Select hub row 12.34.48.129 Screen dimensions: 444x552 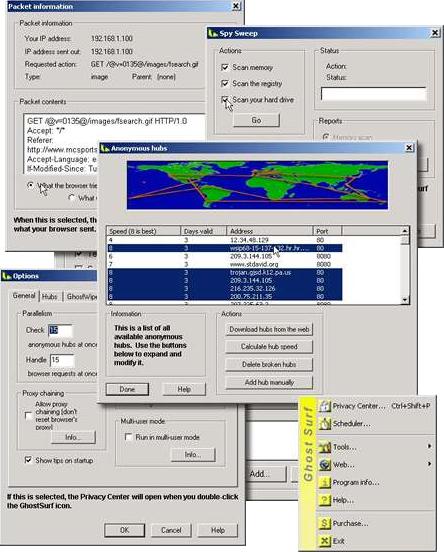pyautogui.click(x=224, y=240)
